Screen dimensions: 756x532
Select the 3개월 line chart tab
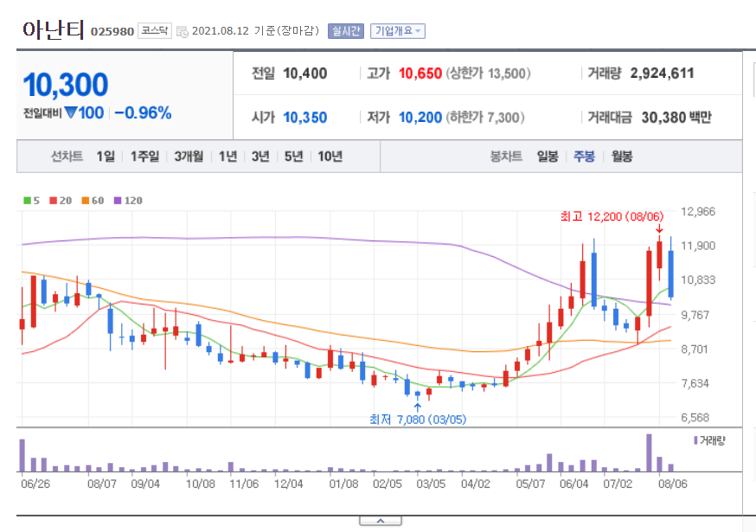point(189,157)
